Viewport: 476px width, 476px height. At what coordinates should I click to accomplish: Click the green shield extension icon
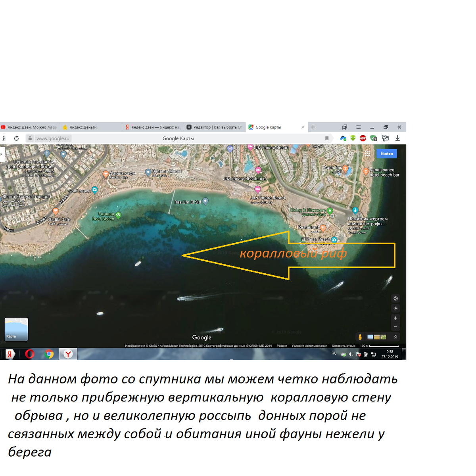click(x=373, y=138)
